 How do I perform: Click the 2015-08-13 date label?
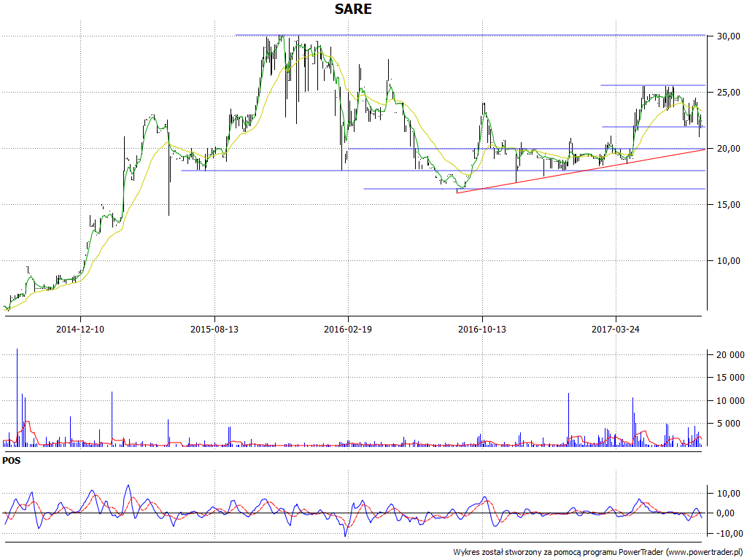point(214,329)
